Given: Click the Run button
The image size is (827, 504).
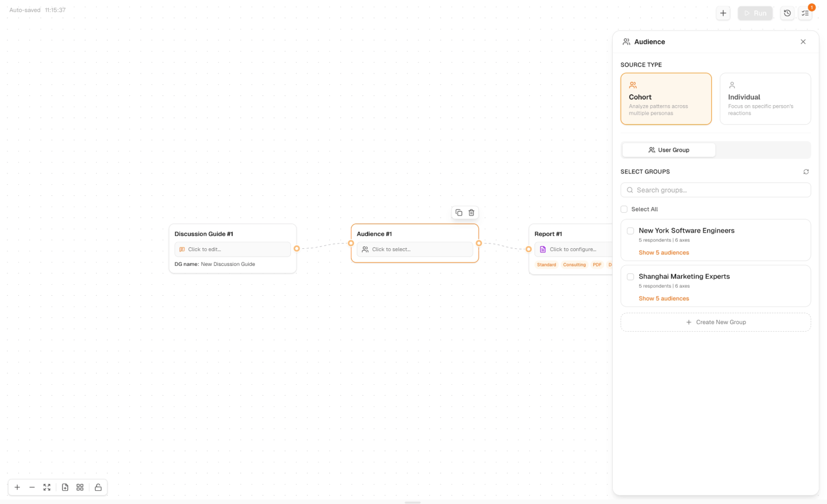Looking at the screenshot, I should [x=755, y=13].
